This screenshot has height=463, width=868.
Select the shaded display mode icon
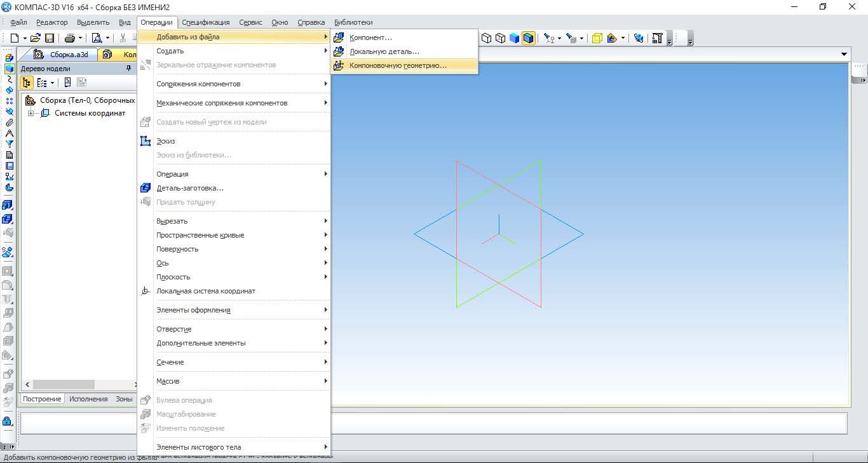pos(514,38)
